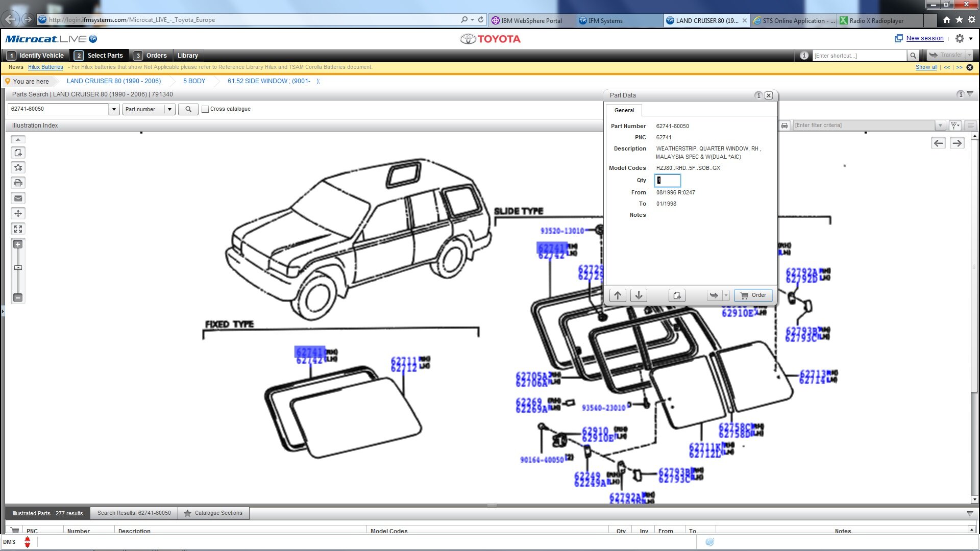The height and width of the screenshot is (551, 980).
Task: Open the part search history dropdown
Action: (x=114, y=109)
